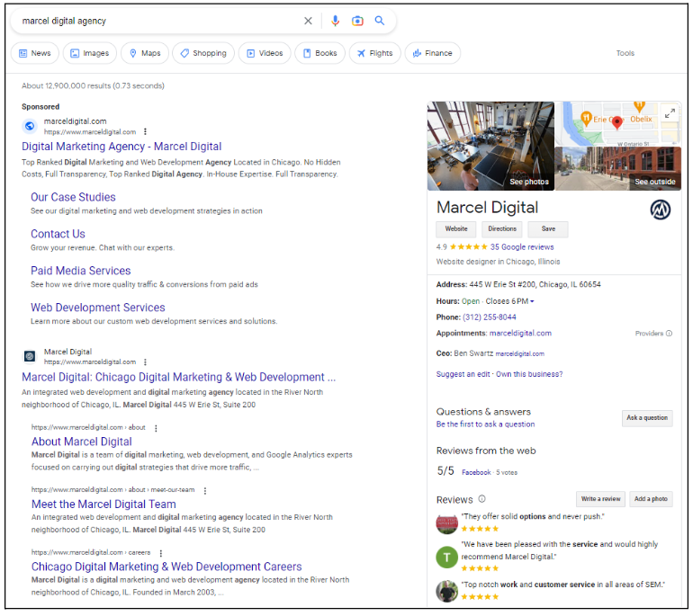The height and width of the screenshot is (616, 693).
Task: Click the Directions button
Action: coord(502,229)
